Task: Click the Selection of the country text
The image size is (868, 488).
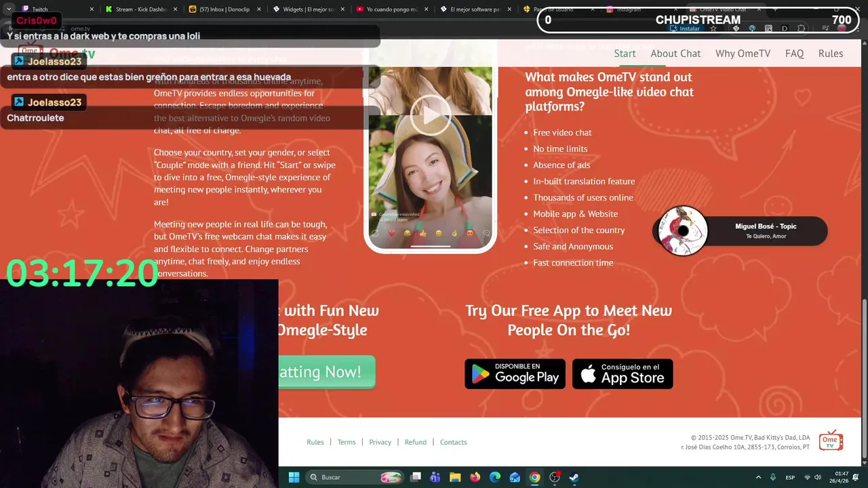Action: pyautogui.click(x=578, y=230)
